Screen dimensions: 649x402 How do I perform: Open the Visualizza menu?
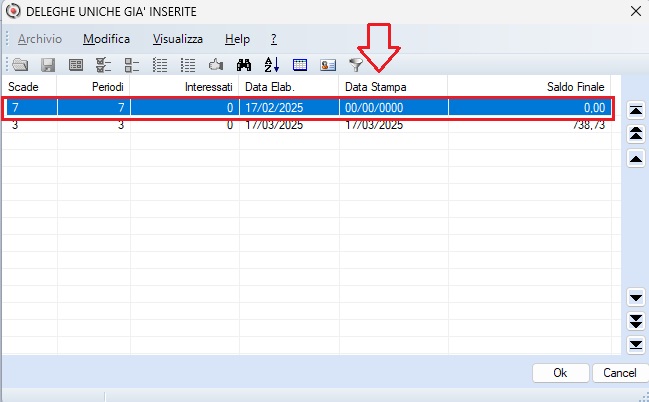(178, 39)
